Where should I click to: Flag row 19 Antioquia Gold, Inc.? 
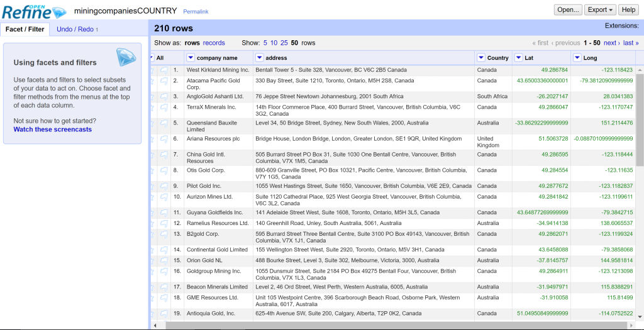(164, 314)
